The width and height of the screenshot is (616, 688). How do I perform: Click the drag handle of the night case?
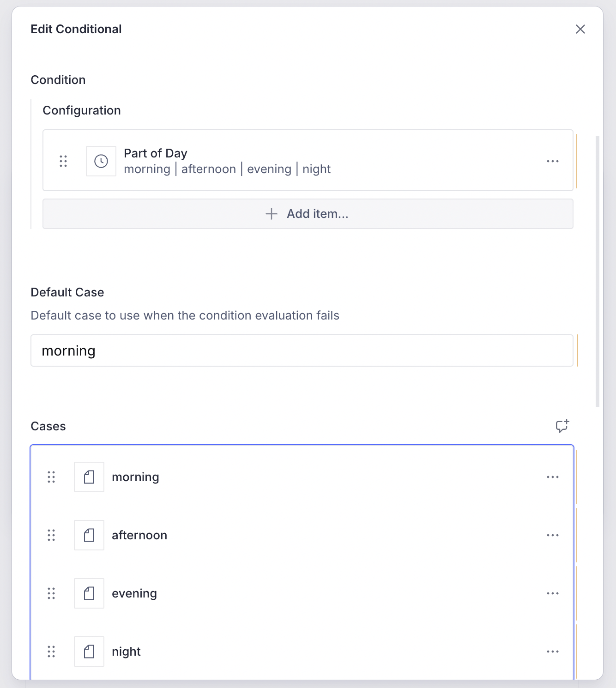tap(51, 652)
